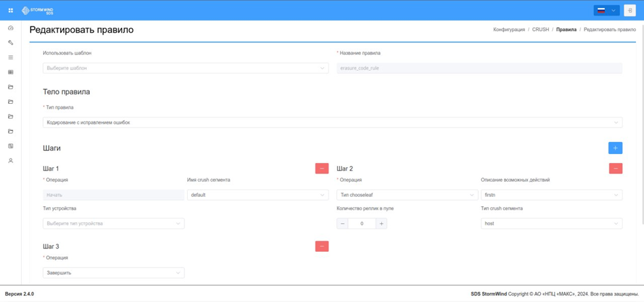Viewport: 644px width, 302px height.
Task: Remove Шаг 1 with its red minus button
Action: (x=322, y=169)
